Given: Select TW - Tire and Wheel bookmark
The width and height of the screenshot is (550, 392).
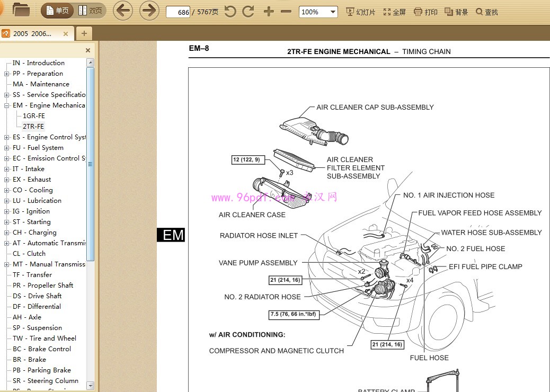Looking at the screenshot, I should [44, 338].
